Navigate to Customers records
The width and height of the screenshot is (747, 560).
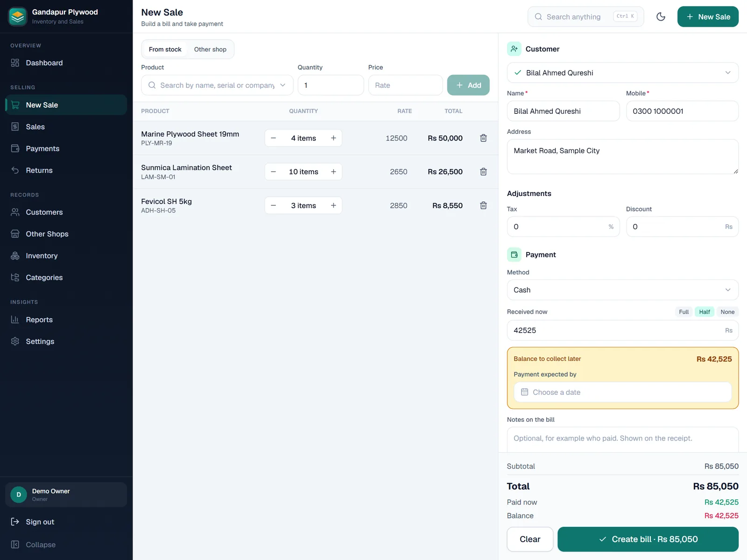[66, 212]
